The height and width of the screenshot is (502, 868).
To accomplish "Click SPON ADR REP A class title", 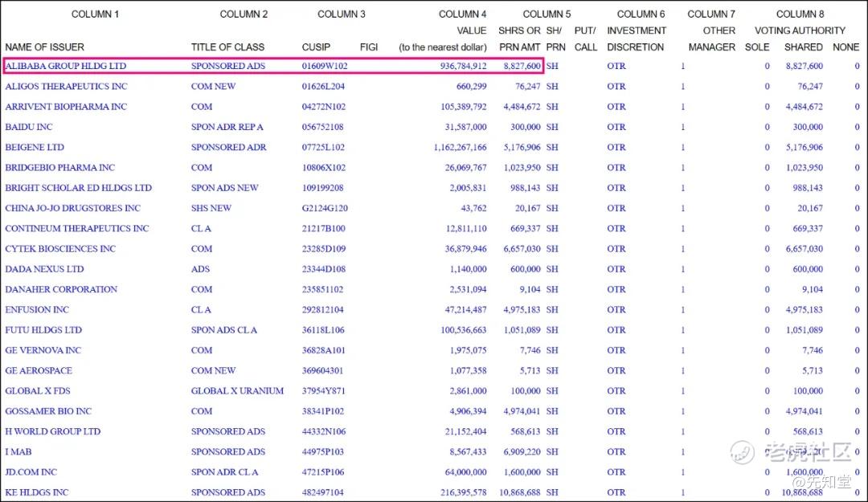I will (x=227, y=127).
